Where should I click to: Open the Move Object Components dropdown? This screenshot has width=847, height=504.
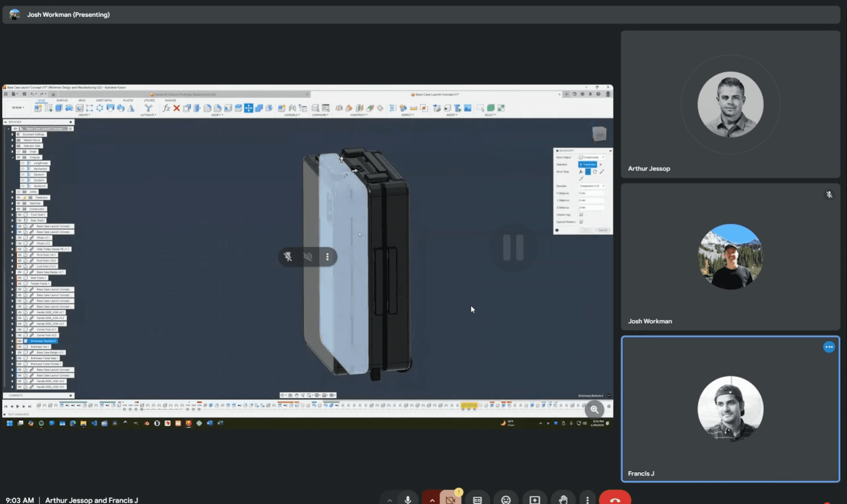point(591,157)
